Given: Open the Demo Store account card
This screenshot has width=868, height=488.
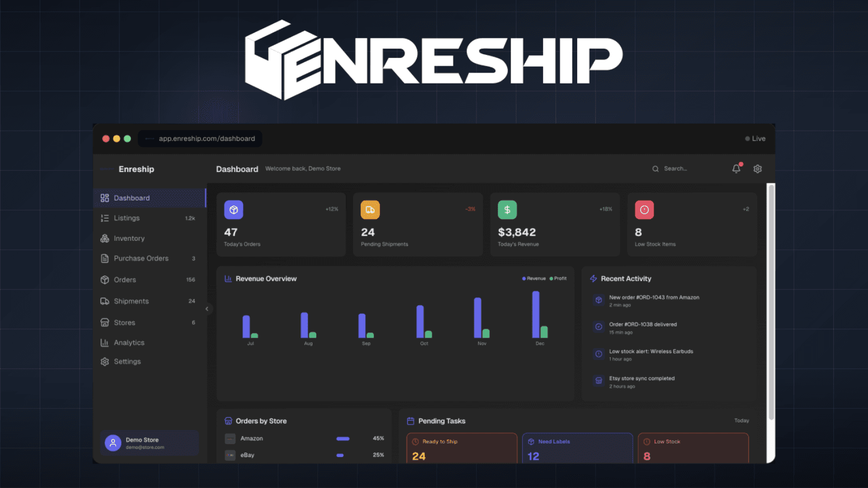Looking at the screenshot, I should [149, 444].
